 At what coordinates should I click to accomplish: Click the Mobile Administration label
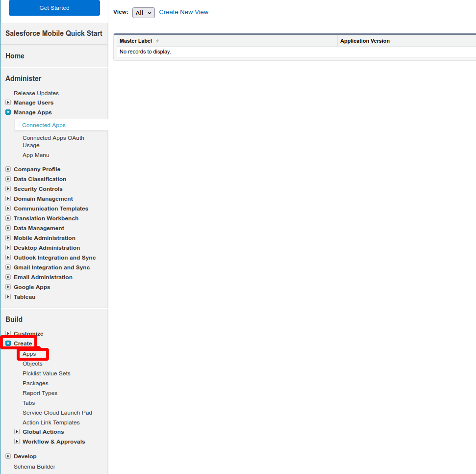45,238
